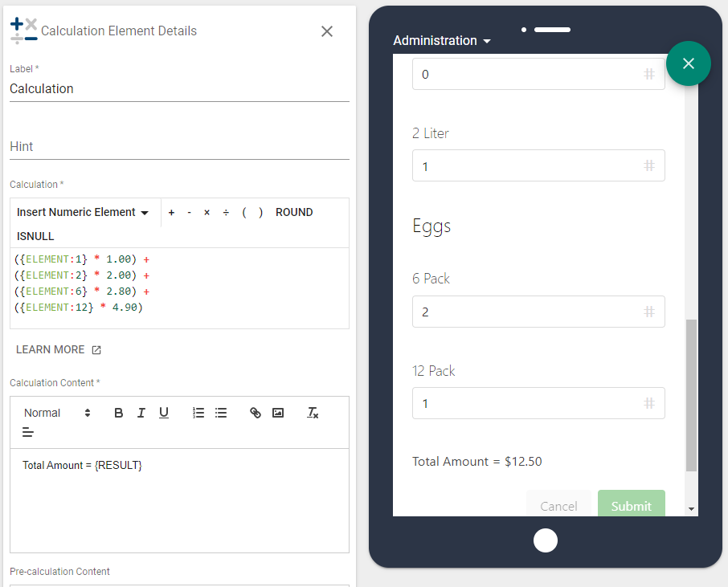Click the hash icon in 12 Pack field

[649, 403]
